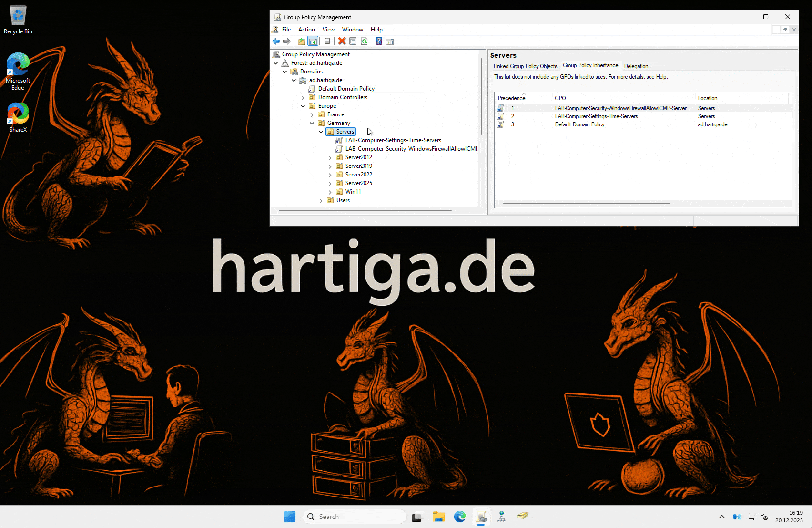Open the Linked Group Policy Objects tab
812x528 pixels.
(525, 66)
